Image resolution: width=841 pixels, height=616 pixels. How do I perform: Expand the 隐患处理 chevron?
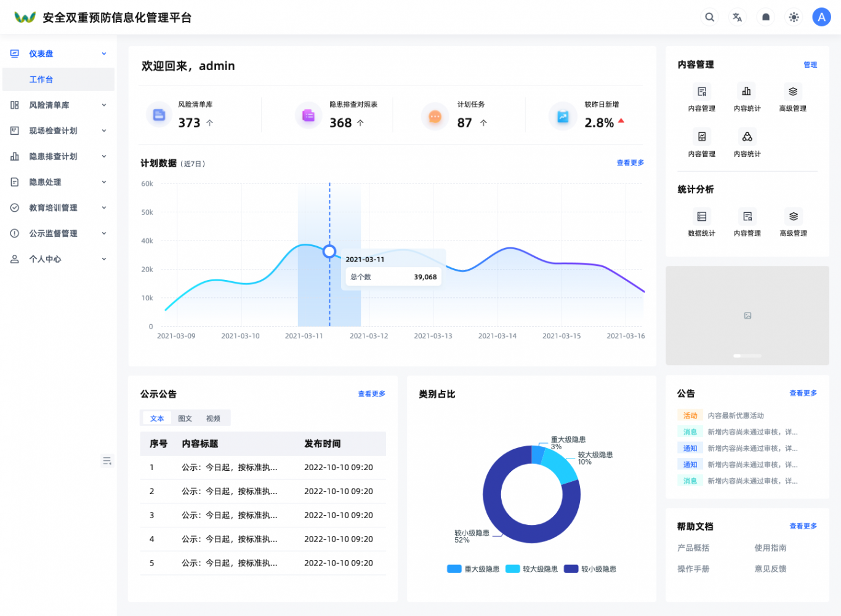(x=104, y=182)
